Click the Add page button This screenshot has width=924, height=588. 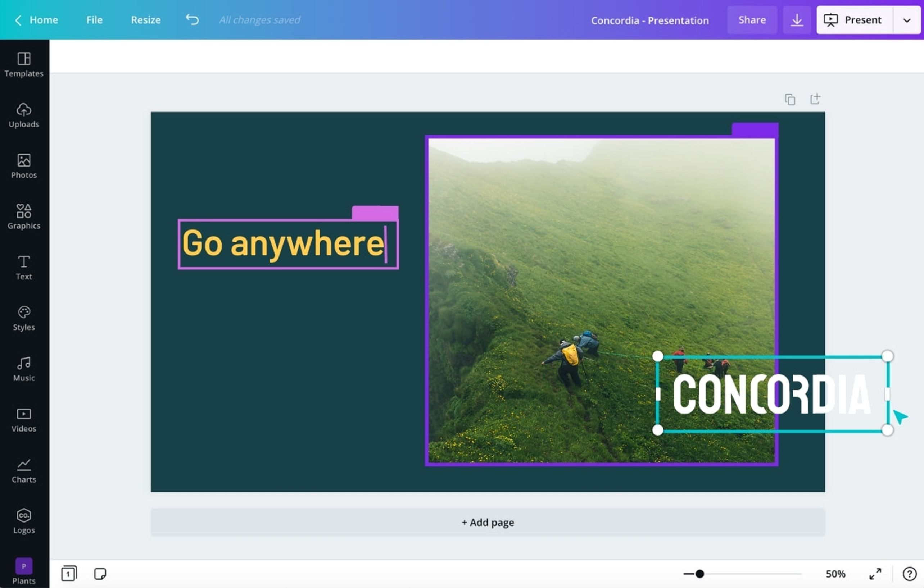tap(487, 523)
